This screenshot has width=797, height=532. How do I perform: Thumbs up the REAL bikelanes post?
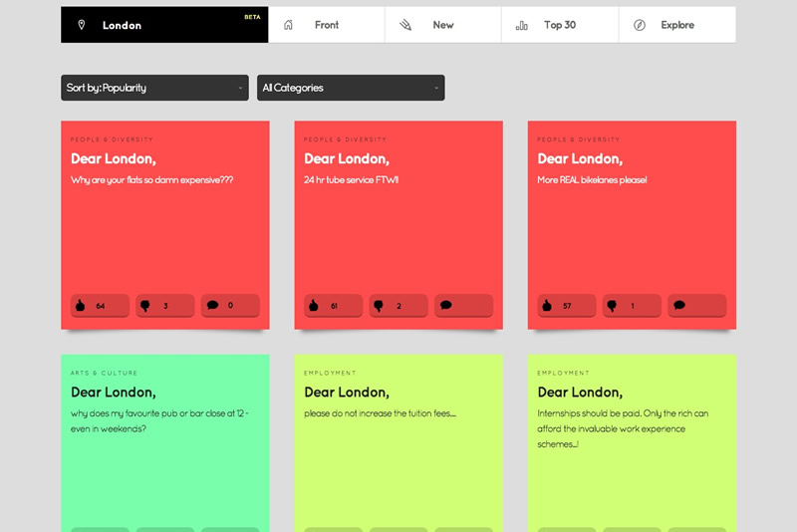(567, 306)
